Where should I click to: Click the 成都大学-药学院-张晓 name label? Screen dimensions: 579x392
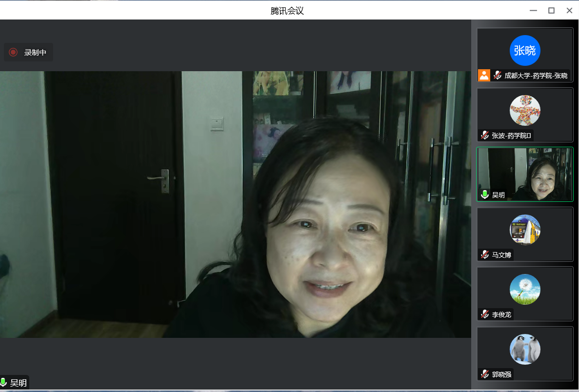point(536,76)
